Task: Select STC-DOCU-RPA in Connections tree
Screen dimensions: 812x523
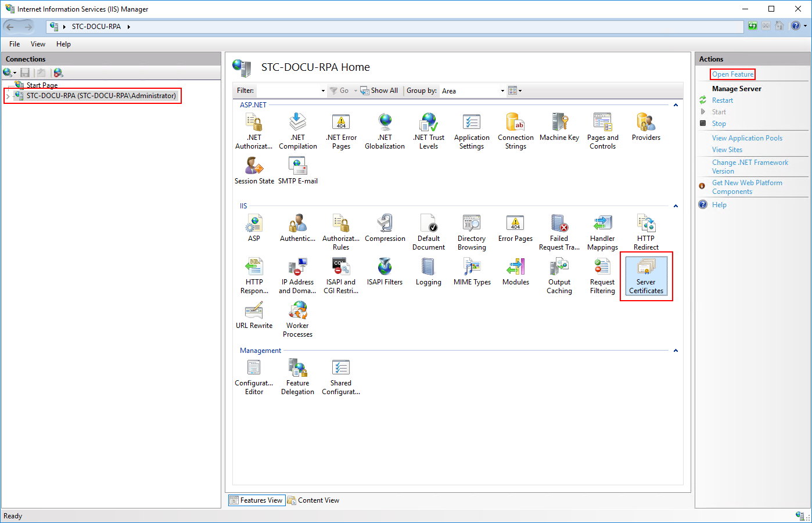Action: point(93,95)
